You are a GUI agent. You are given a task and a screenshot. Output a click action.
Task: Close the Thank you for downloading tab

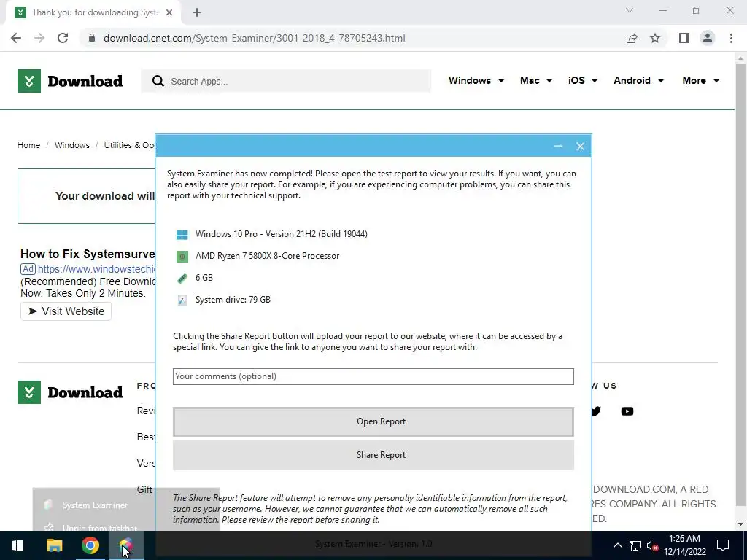pyautogui.click(x=169, y=12)
